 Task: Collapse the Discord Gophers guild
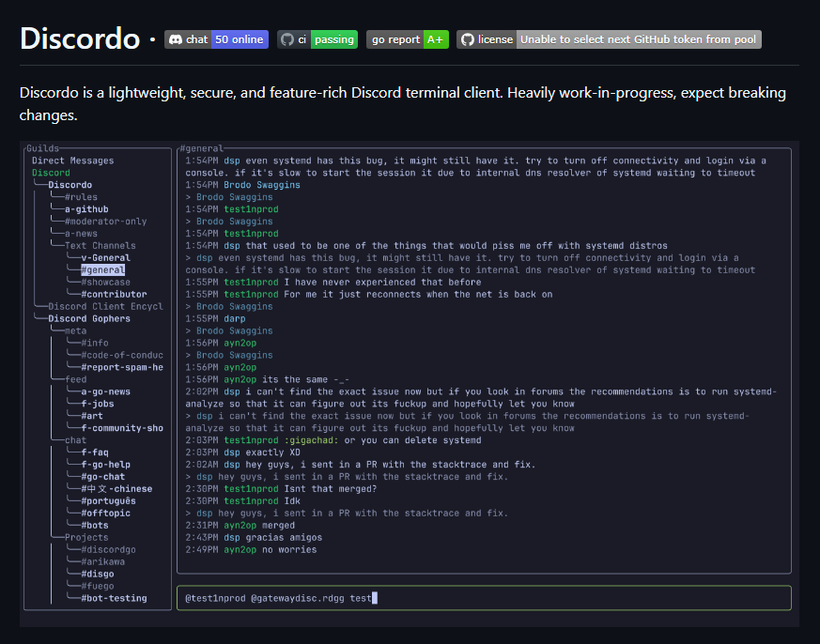(89, 318)
